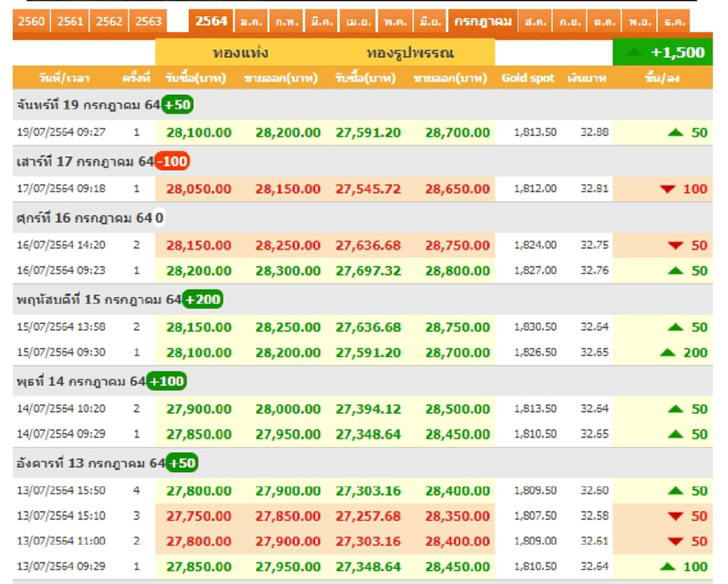Click the up arrow in 13/07/2564 09:29 row
Screen dimensions: 728x584
[667, 567]
